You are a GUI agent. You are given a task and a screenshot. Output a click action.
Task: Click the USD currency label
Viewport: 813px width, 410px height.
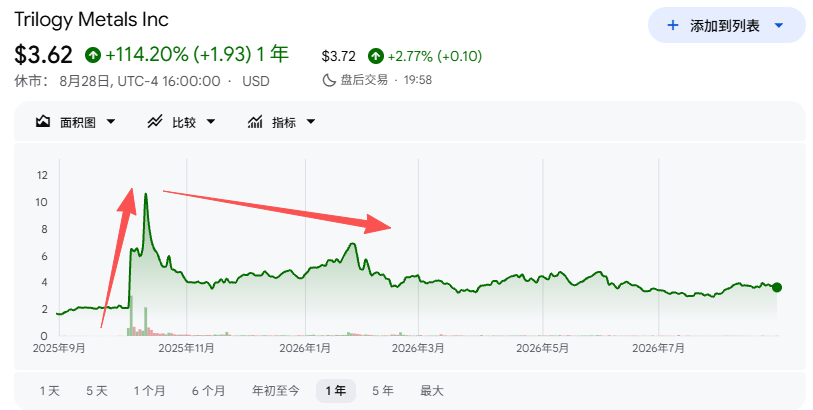[256, 81]
